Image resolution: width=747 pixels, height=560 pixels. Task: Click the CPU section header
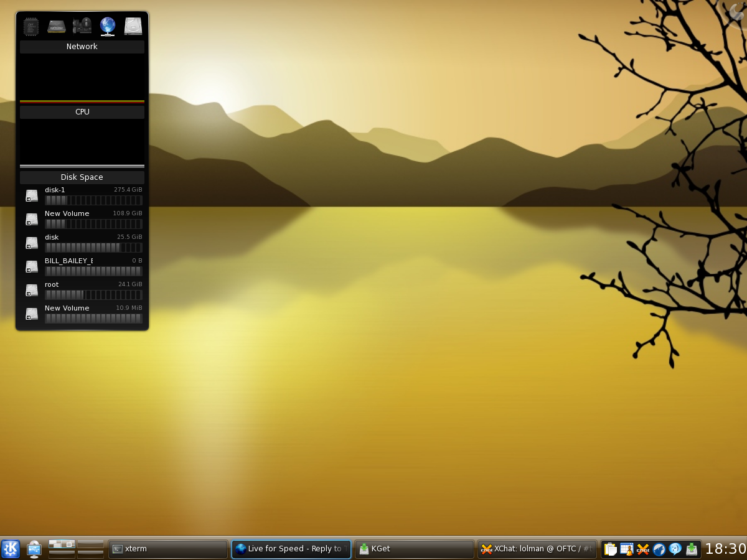(82, 112)
